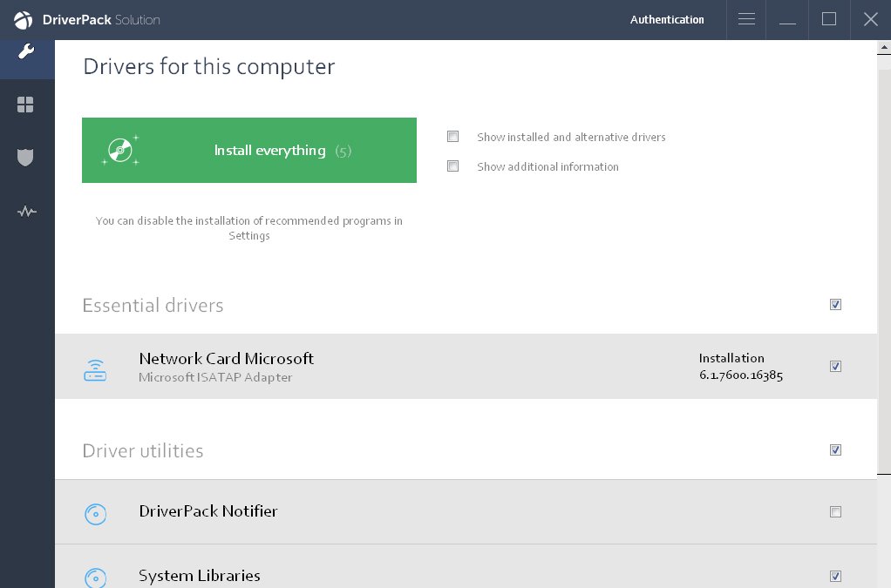The image size is (891, 588).
Task: Click the disc icon next to System Libraries
Action: pos(95,578)
